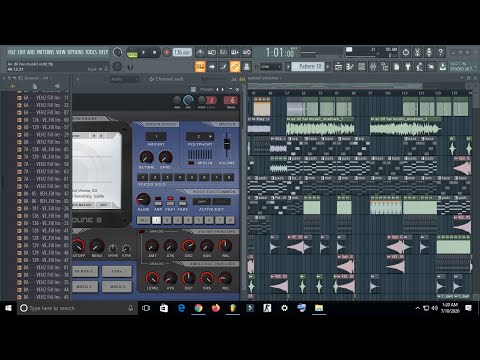Solo voice 1 in Voice Solo row

click(142, 177)
